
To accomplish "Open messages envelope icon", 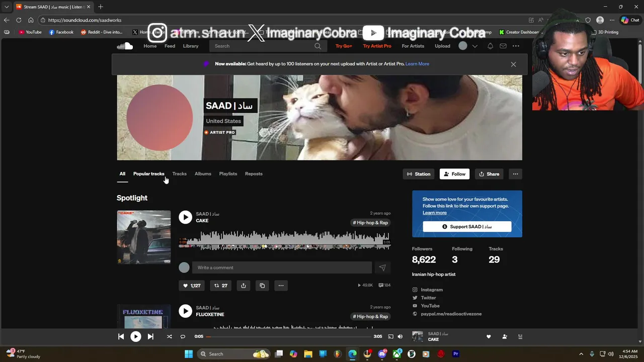I will (503, 46).
